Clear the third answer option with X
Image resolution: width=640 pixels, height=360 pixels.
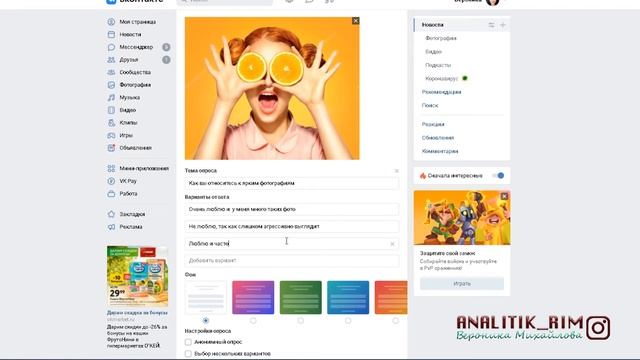[x=392, y=244]
